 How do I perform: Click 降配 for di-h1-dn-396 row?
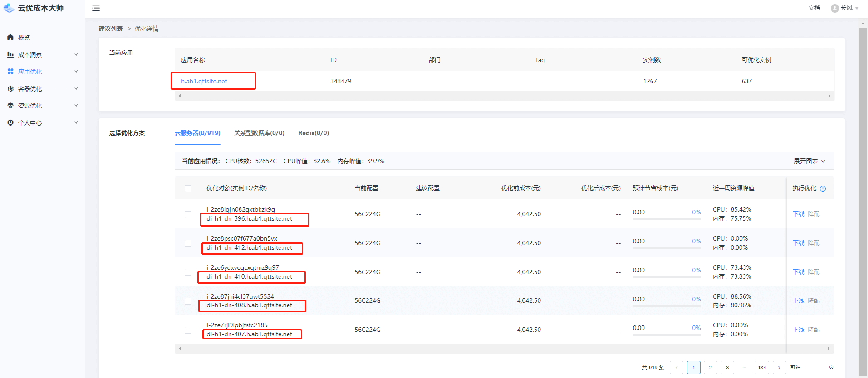(x=814, y=214)
